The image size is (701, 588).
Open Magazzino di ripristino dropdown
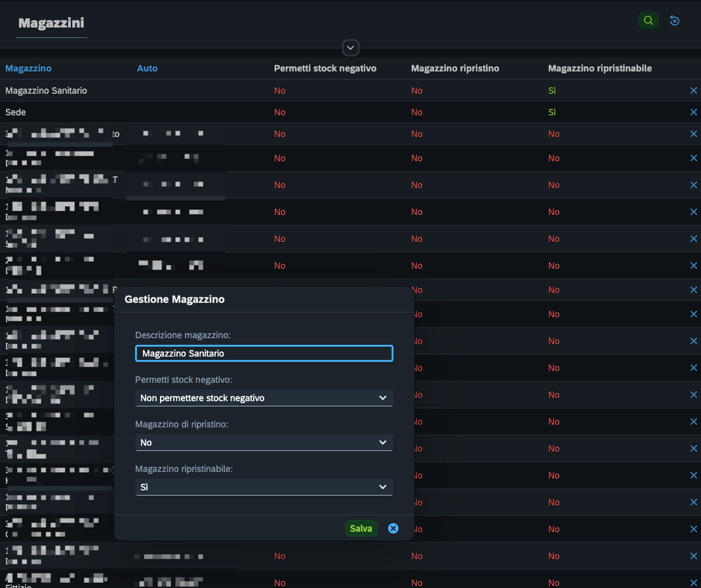pos(264,442)
